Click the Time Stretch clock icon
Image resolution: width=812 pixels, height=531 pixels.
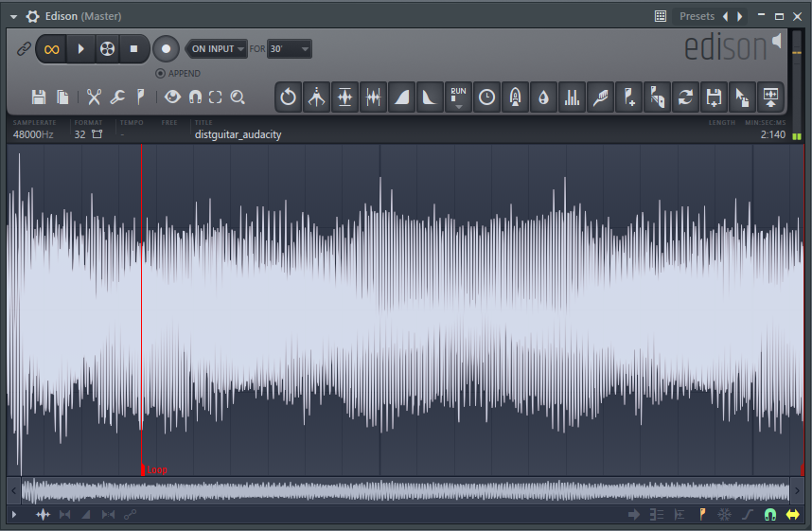[486, 97]
